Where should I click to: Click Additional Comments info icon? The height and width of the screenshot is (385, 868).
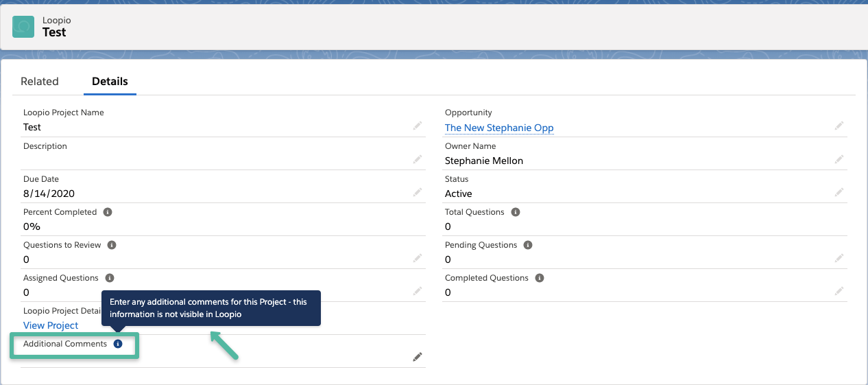(118, 344)
